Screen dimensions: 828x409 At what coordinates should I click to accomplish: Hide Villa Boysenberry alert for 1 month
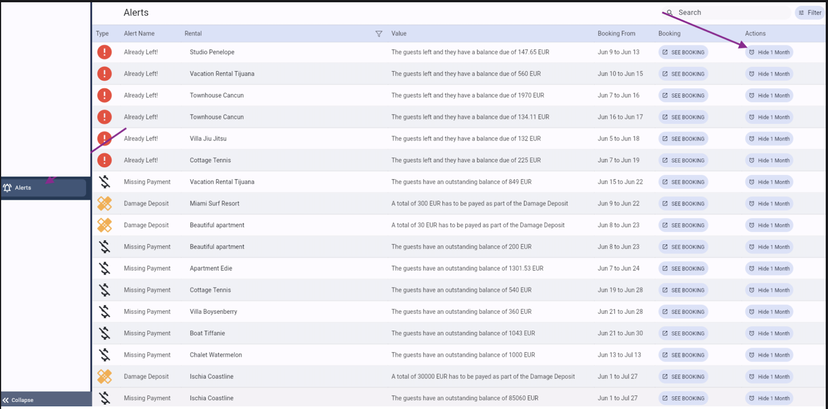[x=769, y=311]
